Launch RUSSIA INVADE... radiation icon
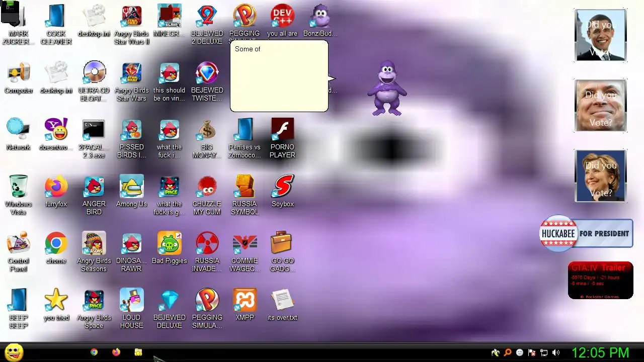 point(207,252)
